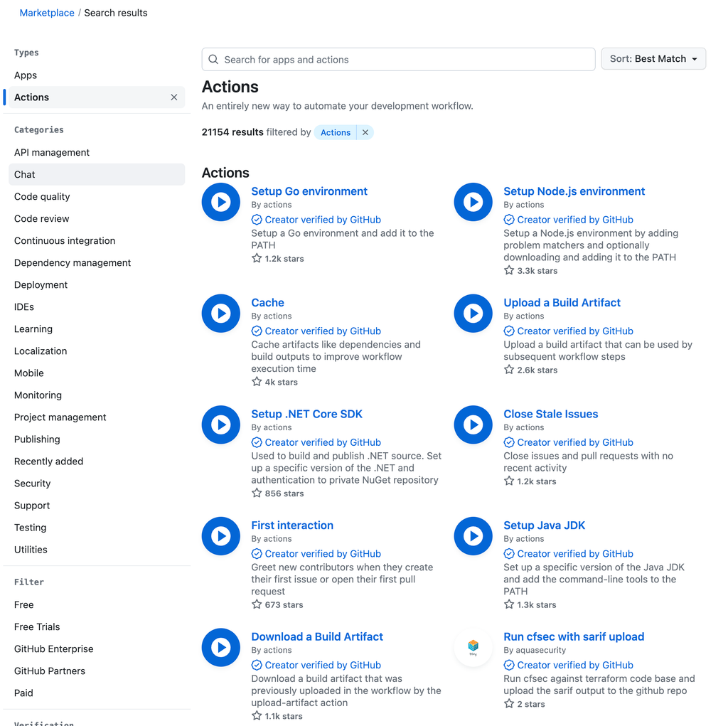Viewport: 728px width, 726px height.
Task: Open the Sort Best Match dropdown
Action: pyautogui.click(x=653, y=58)
